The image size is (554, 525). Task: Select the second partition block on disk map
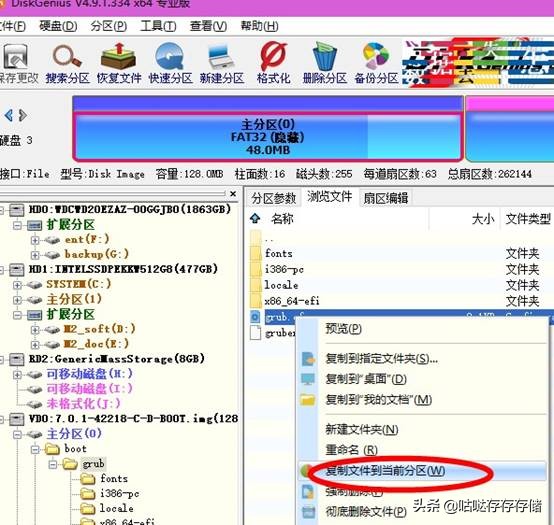(509, 129)
